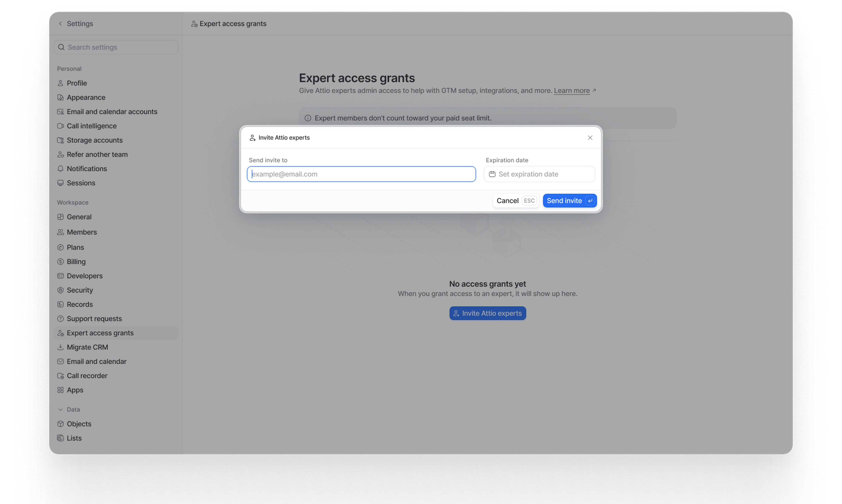The image size is (842, 504).
Task: Go back using the Settings chevron
Action: tap(61, 24)
